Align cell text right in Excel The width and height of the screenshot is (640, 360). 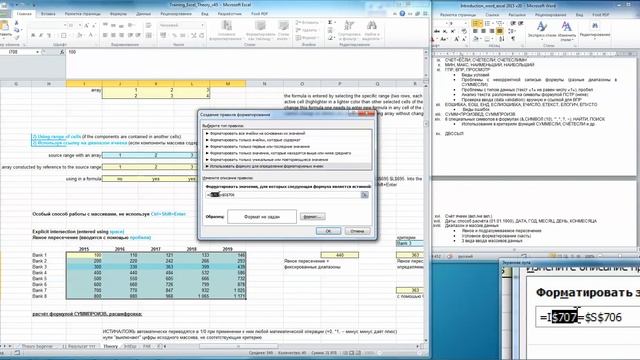point(121,36)
